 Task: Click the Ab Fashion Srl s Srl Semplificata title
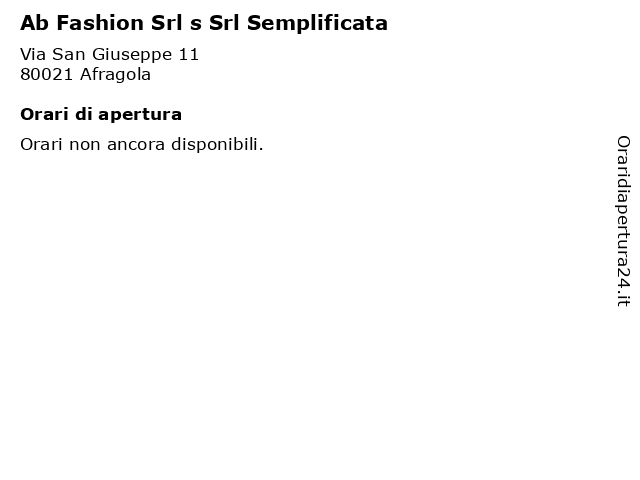pos(204,23)
